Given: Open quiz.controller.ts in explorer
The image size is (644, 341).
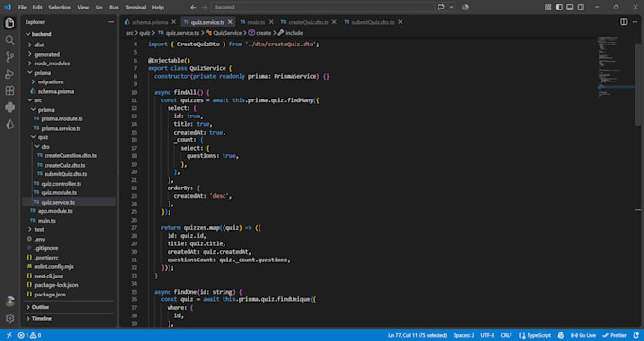Looking at the screenshot, I should coord(62,183).
